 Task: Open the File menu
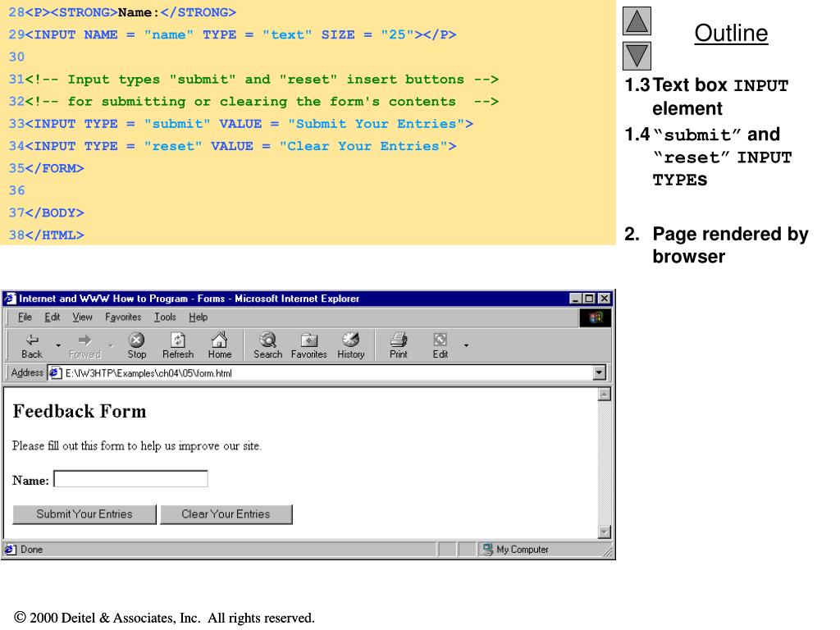[x=25, y=317]
